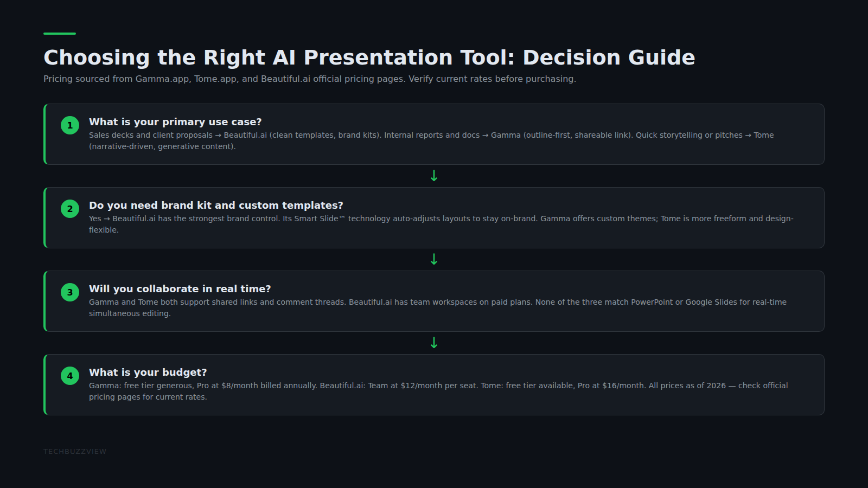Image resolution: width=868 pixels, height=488 pixels.
Task: Click the Gamma Pro pricing description text
Action: (x=438, y=391)
